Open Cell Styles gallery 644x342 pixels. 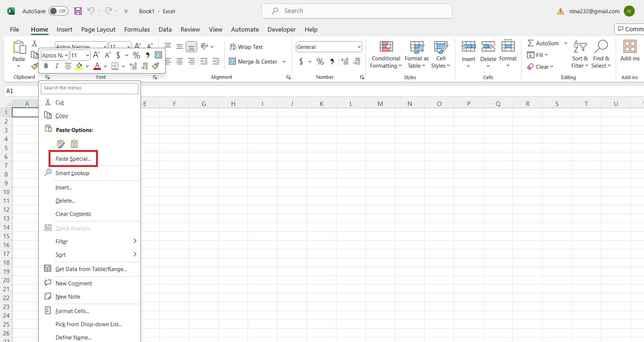tap(440, 54)
